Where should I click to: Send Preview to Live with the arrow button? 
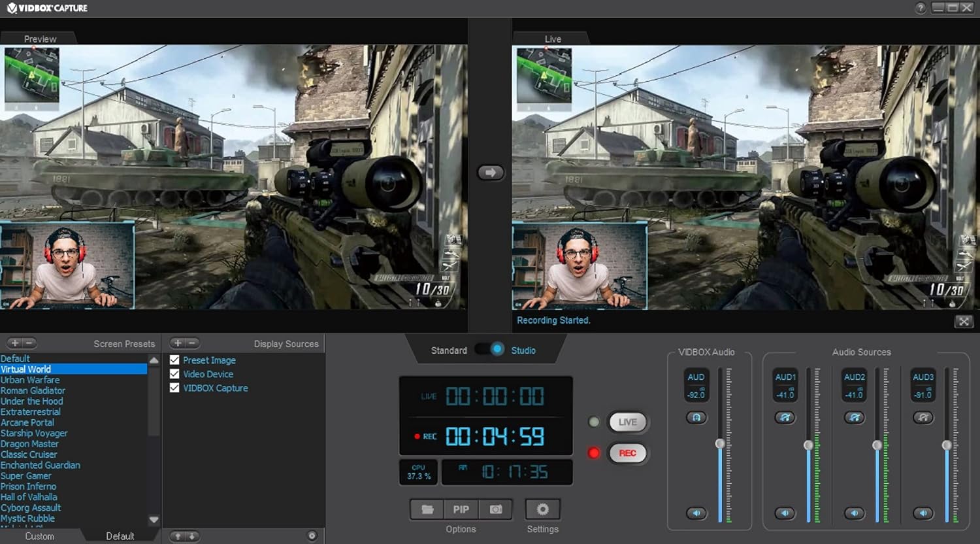[x=491, y=173]
